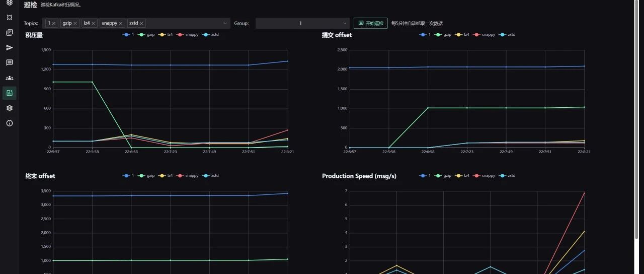Toggle lz4 series in Production Speed legend
The height and width of the screenshot is (274, 644).
(461, 176)
